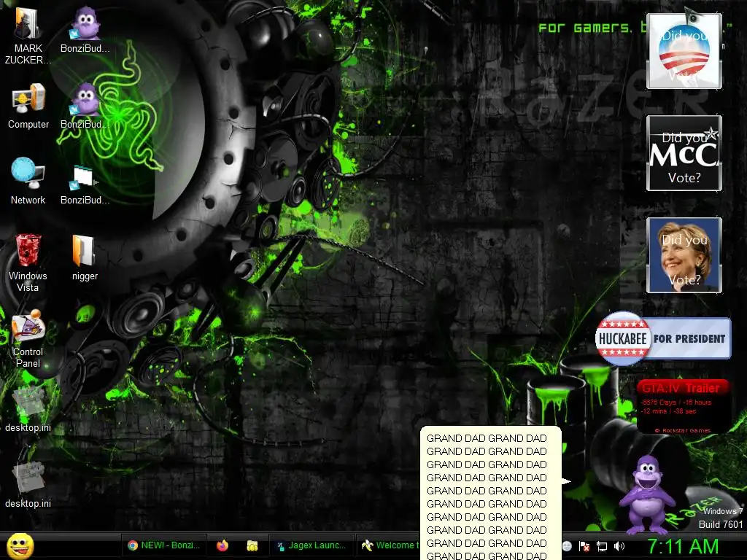Viewport: 747px width, 560px height.
Task: Click the purple BonziBuddy gorilla character
Action: click(x=647, y=495)
